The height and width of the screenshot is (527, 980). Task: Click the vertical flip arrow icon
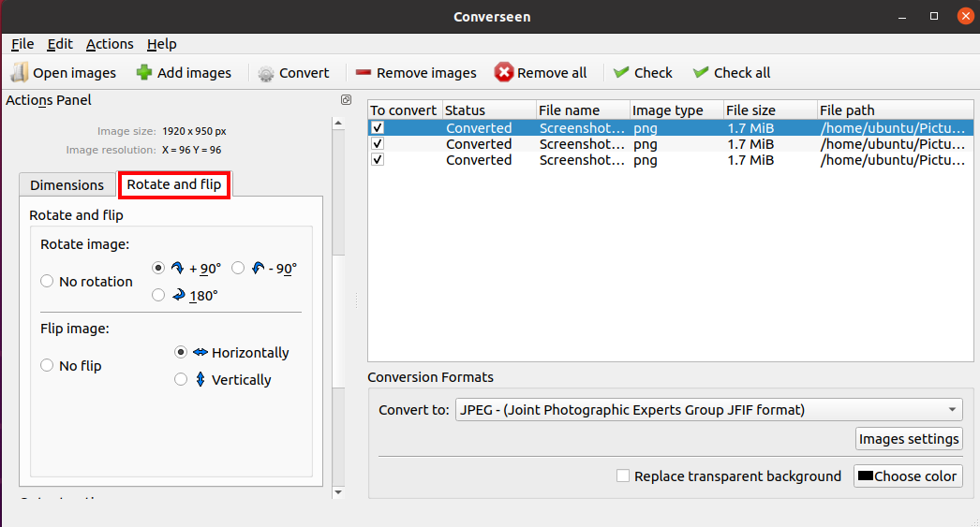point(200,379)
